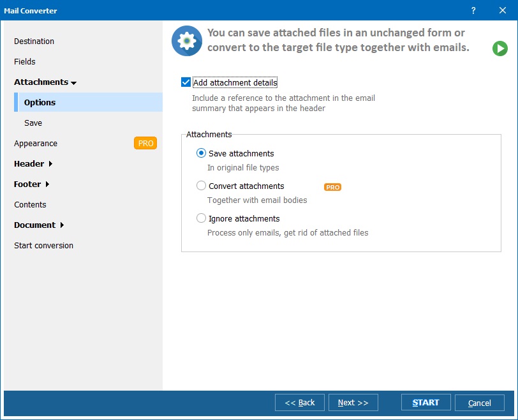Collapse the Attachments section
Image resolution: width=518 pixels, height=420 pixels.
(45, 82)
